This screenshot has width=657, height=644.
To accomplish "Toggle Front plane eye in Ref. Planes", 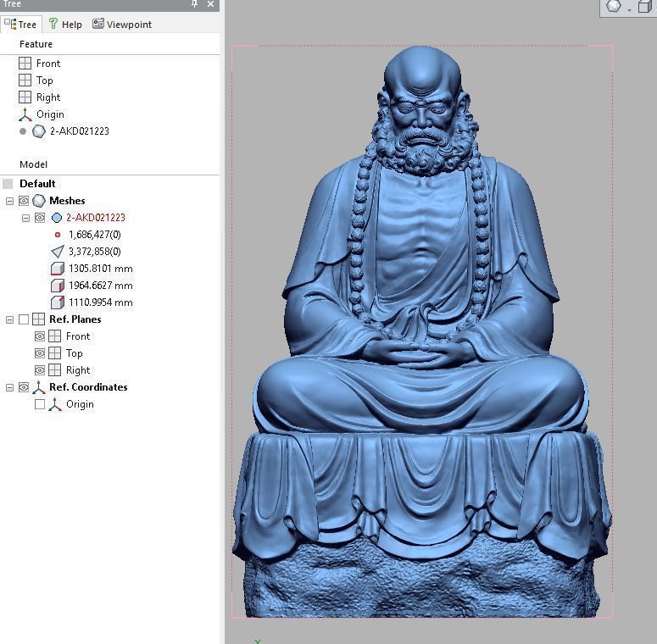I will point(40,336).
